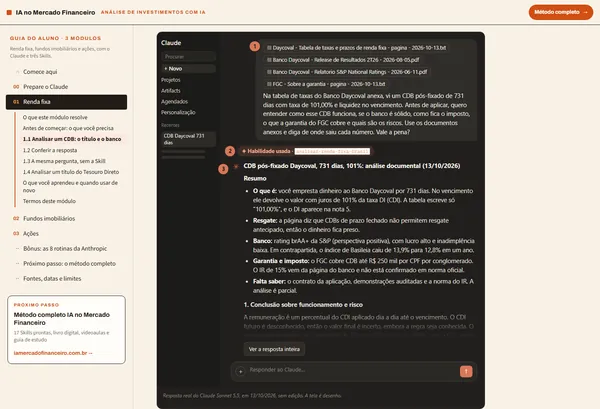Click GUIA DO ALUNO · 3 MÓDULOS heading
Viewport: 600px width, 409px height.
point(55,38)
